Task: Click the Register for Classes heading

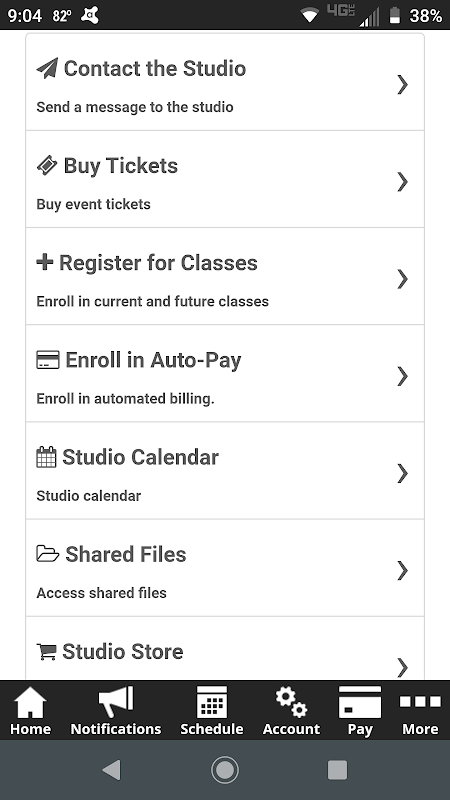Action: click(158, 263)
